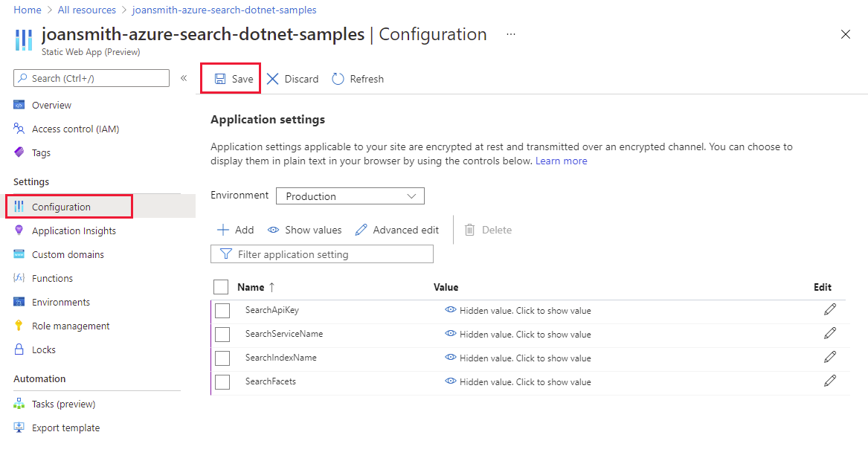Open the ellipsis more options menu by the title

(511, 34)
